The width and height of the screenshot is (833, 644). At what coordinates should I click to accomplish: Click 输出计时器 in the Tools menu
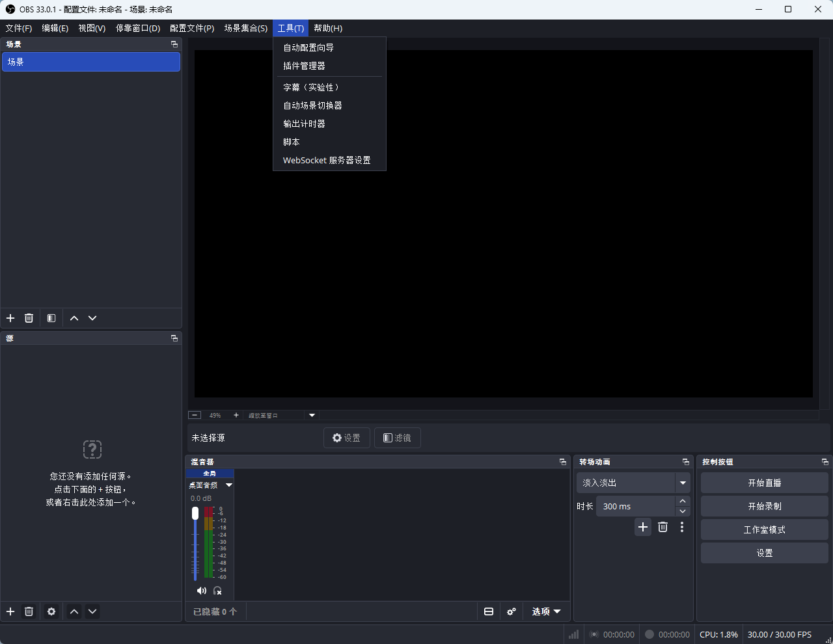pos(329,124)
